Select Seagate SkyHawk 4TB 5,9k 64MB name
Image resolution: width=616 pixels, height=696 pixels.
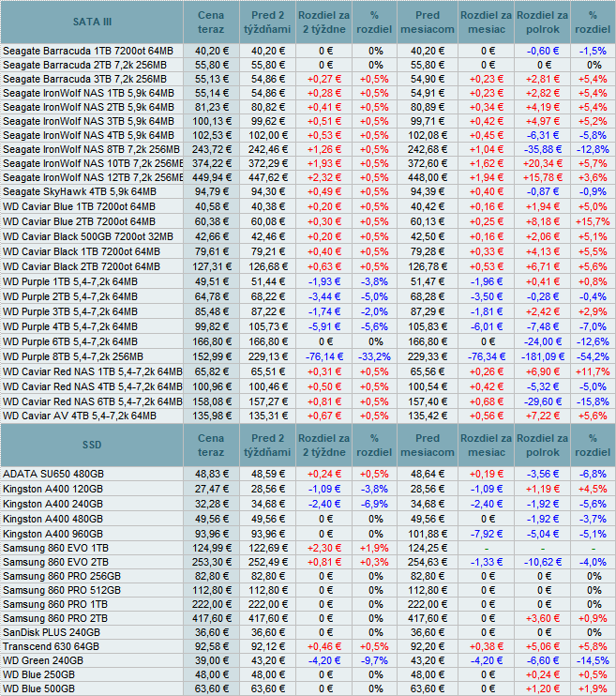[80, 191]
